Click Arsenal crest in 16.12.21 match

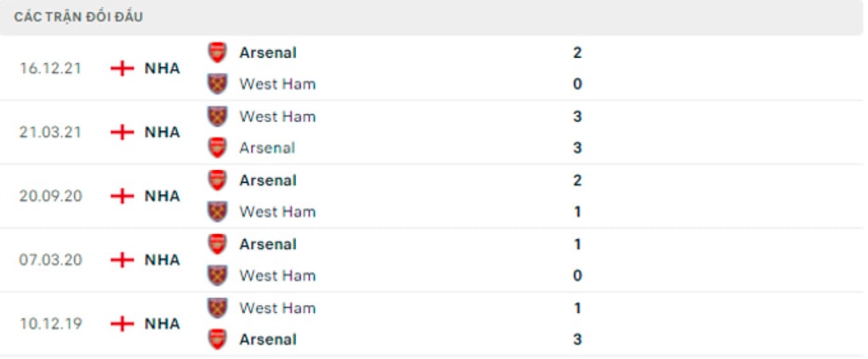click(x=217, y=53)
